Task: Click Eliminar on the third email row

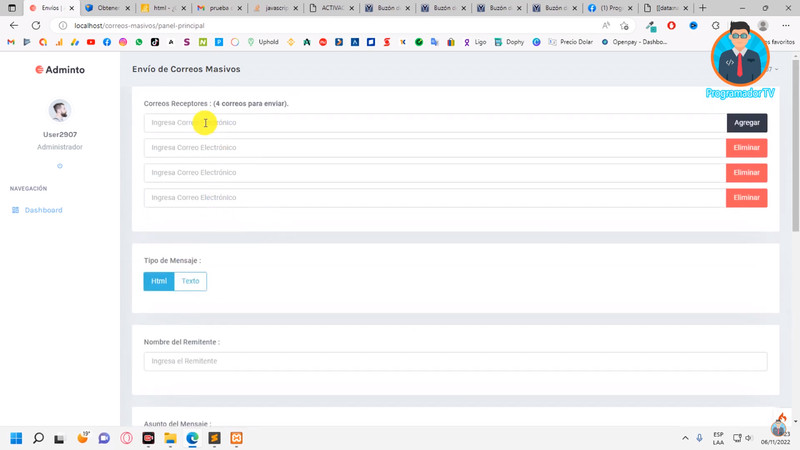Action: [746, 173]
